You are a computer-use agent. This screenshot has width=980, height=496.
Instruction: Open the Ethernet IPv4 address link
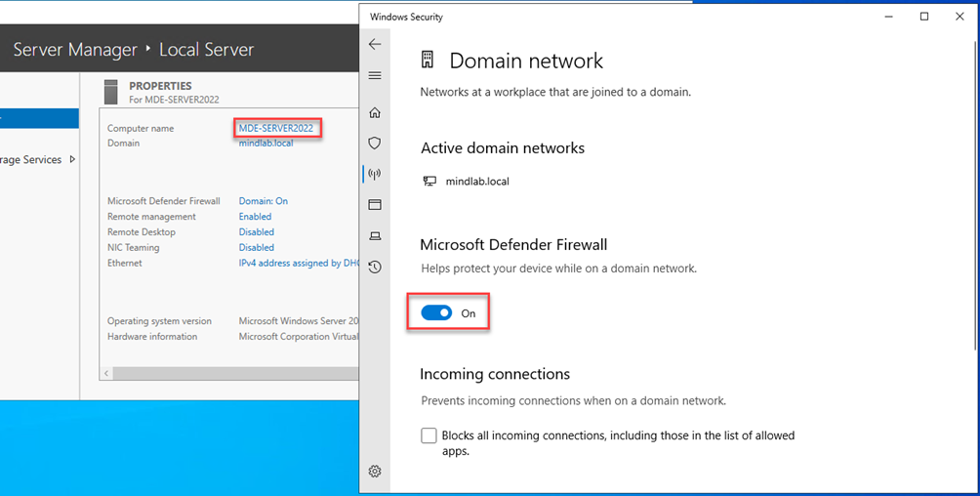click(299, 264)
